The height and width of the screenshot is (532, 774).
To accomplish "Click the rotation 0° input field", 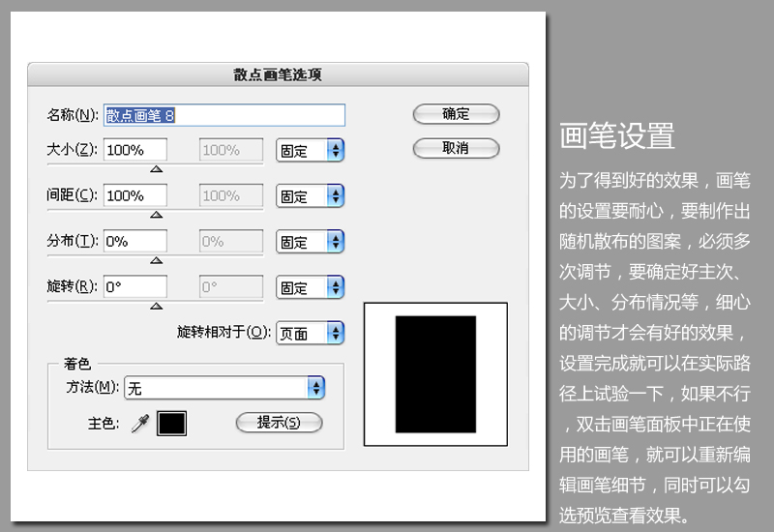I will tap(135, 286).
